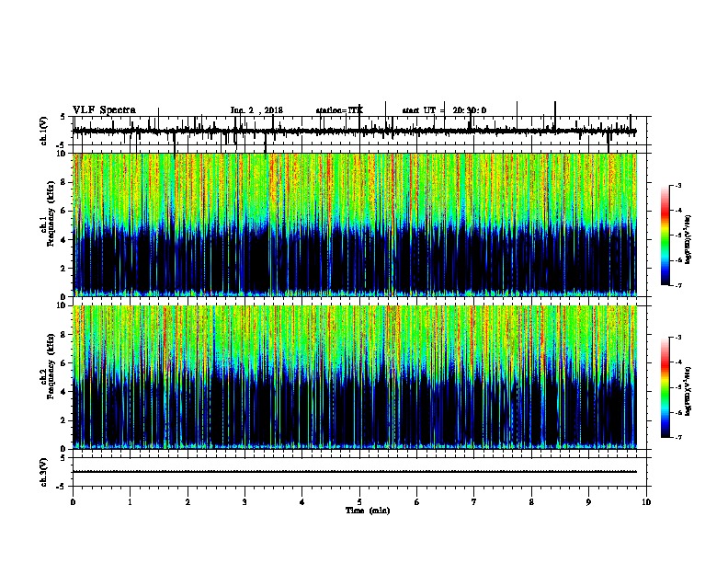
Task: Click the time axis tick label "4"
Action: coord(302,502)
